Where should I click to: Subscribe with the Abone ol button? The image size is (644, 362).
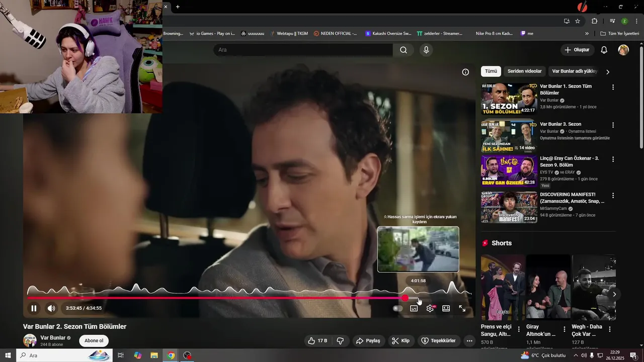tap(94, 340)
